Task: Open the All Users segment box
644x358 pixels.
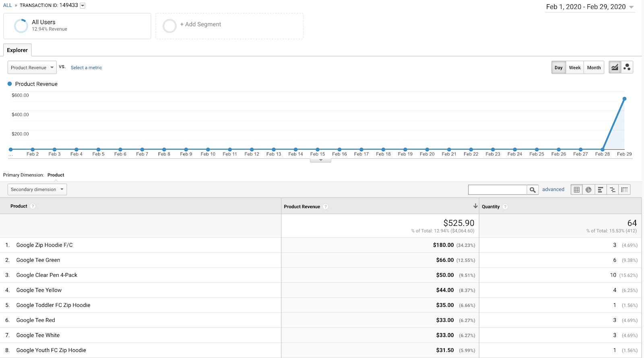Action: tap(77, 26)
